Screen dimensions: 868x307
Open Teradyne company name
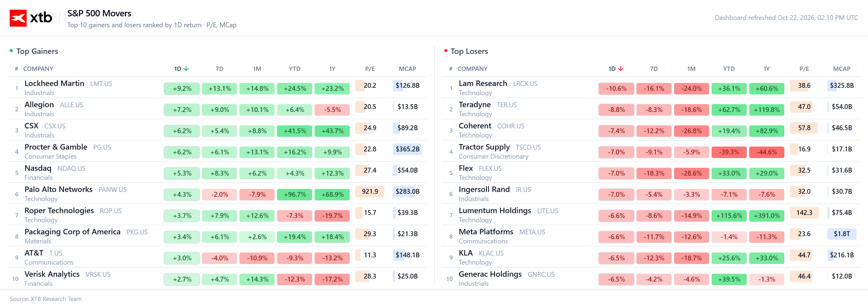(x=475, y=104)
